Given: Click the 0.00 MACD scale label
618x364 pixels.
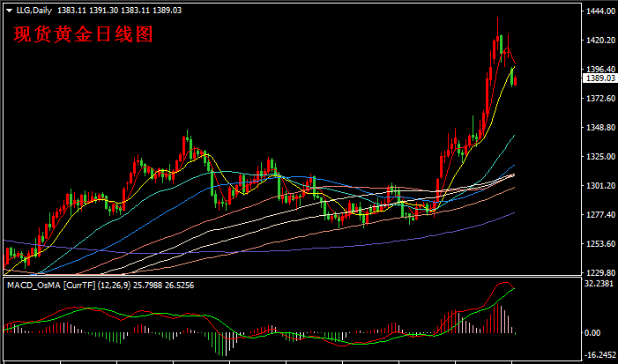Looking at the screenshot, I should coord(592,333).
